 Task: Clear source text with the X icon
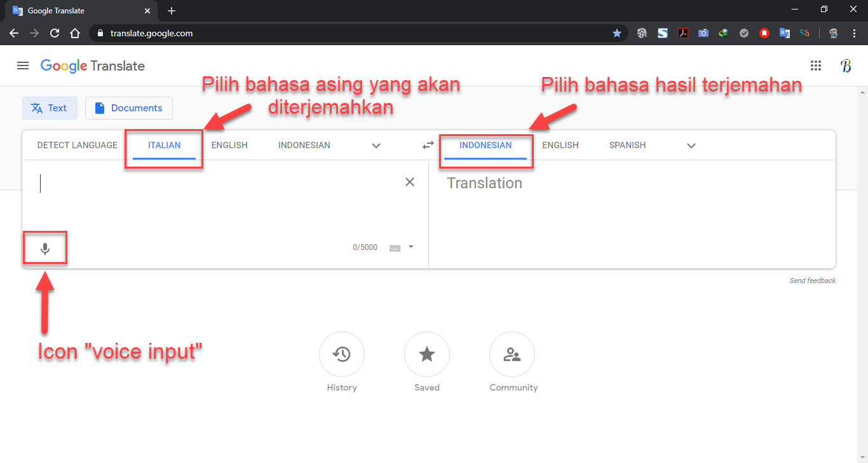(410, 182)
